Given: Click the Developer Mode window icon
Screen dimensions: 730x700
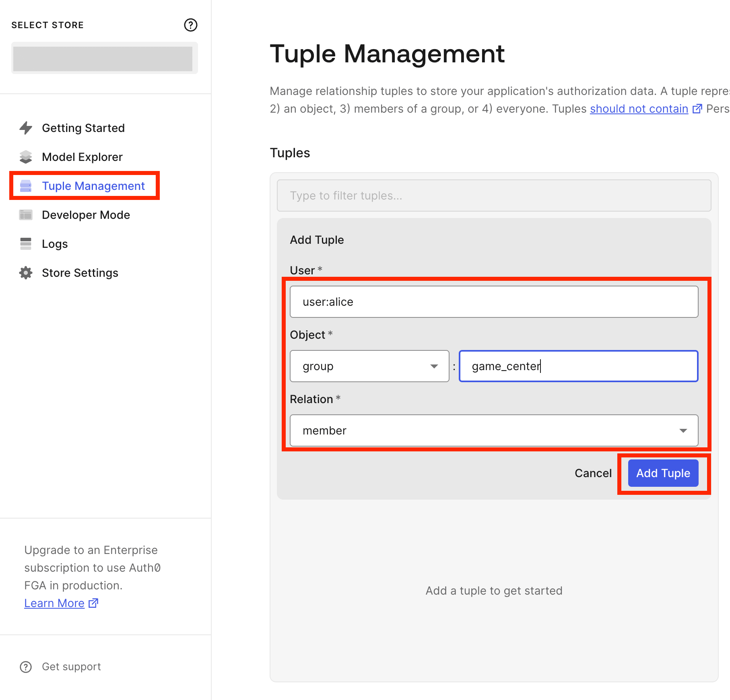Looking at the screenshot, I should [x=26, y=215].
